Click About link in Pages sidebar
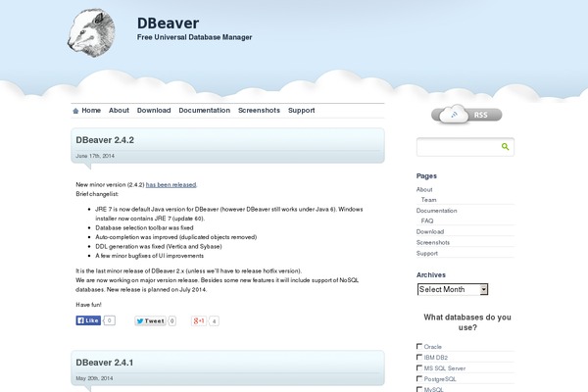This screenshot has width=588, height=392. click(424, 189)
